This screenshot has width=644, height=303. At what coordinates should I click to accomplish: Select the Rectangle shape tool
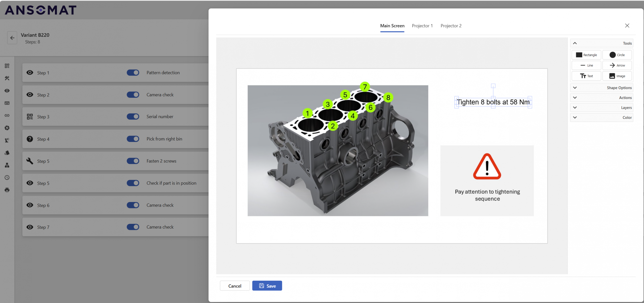tap(586, 55)
